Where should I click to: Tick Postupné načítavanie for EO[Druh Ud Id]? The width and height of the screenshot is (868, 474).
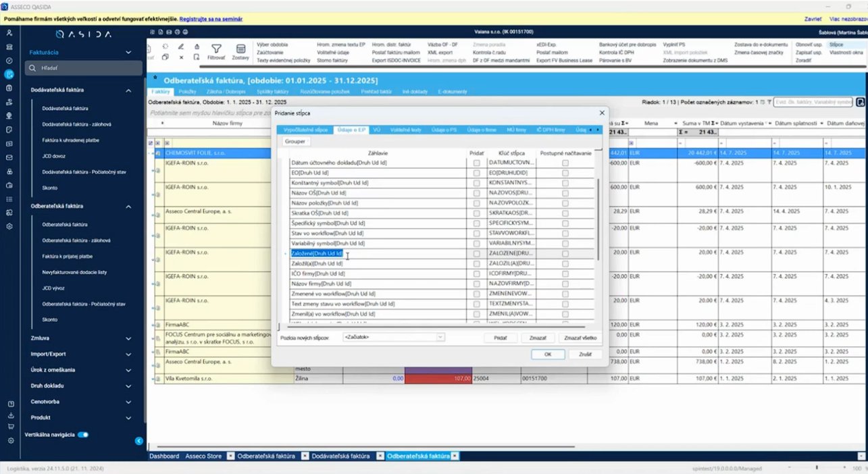coord(565,173)
